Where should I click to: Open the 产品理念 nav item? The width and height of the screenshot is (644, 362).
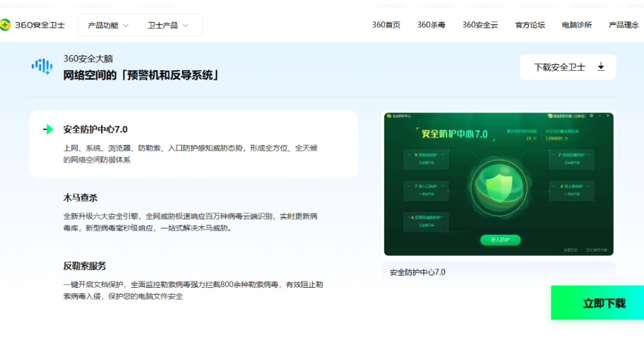(623, 25)
